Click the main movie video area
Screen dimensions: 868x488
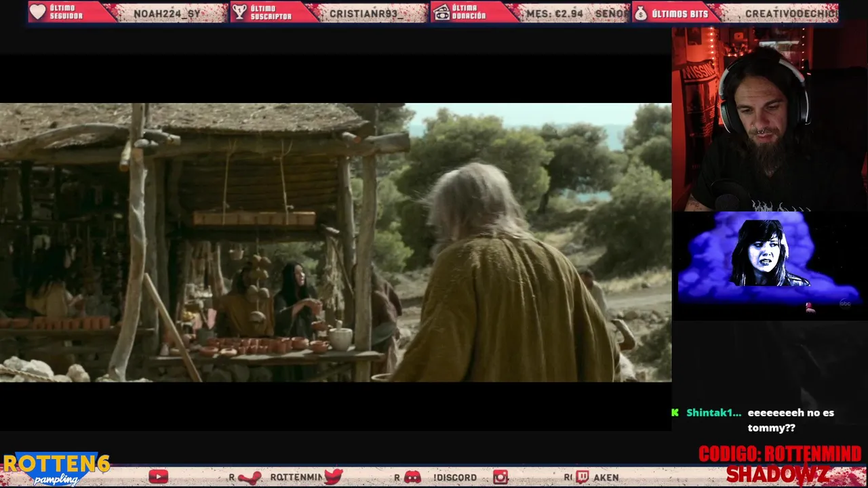(x=336, y=243)
